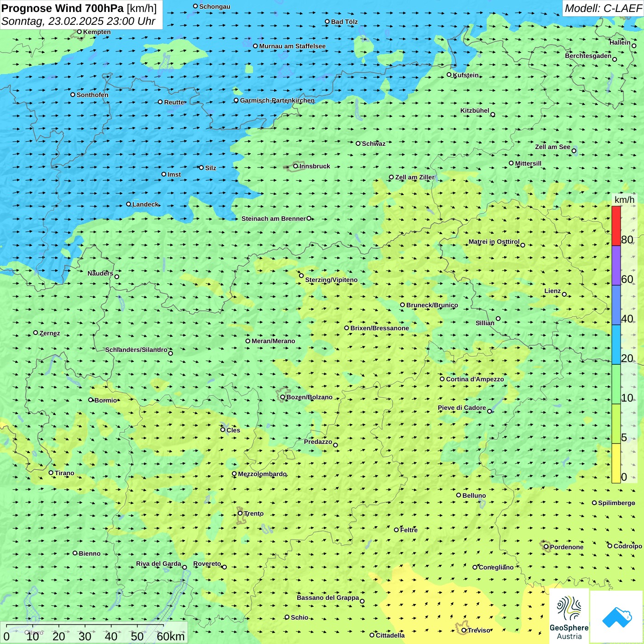Click the 'Prognose Wind 700hPa' title text
Viewport: 644px width, 644px height.
pos(63,8)
